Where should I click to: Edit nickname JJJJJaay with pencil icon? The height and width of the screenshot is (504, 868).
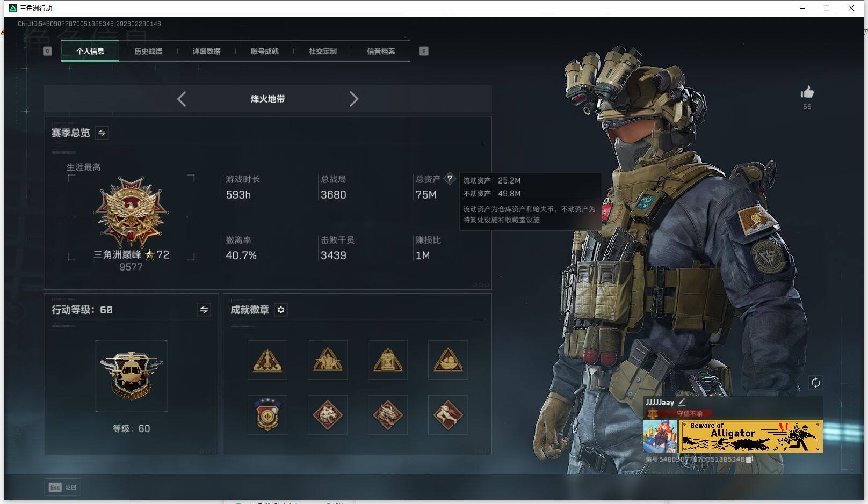tap(682, 401)
